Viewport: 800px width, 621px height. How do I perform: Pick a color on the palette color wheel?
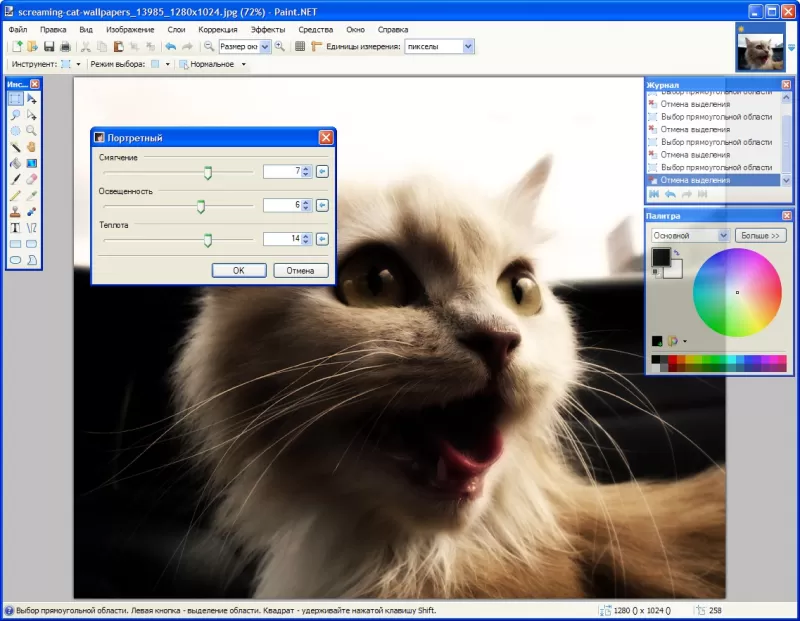pos(737,292)
